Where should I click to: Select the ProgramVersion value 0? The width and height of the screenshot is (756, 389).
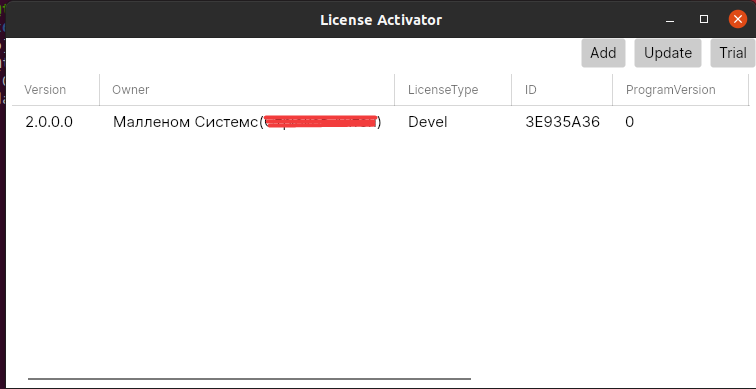tap(629, 122)
